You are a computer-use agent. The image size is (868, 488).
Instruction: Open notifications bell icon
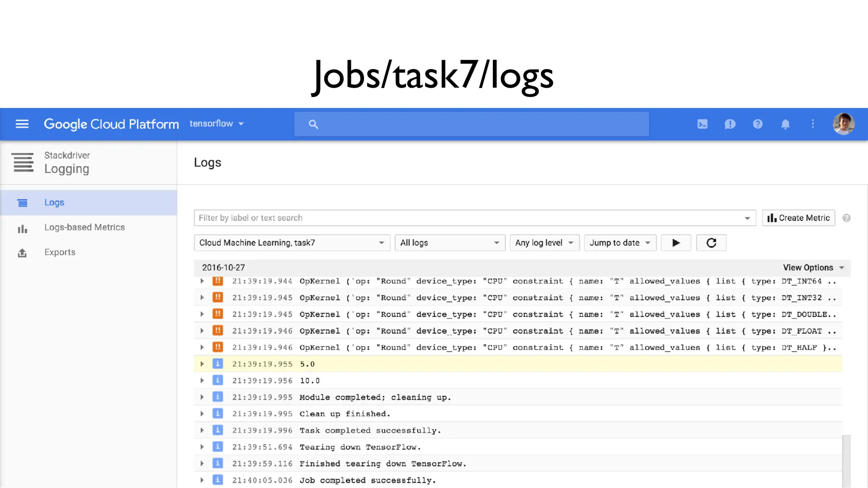[x=785, y=124]
